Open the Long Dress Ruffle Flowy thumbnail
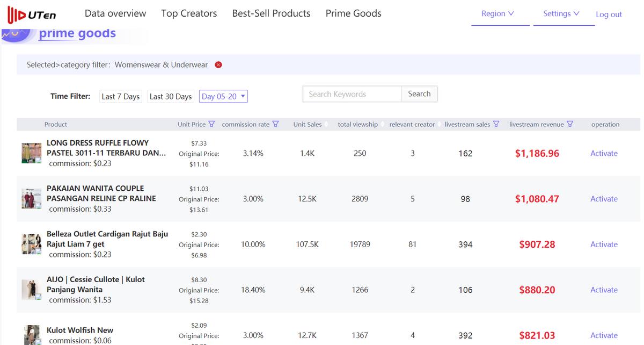Viewport: 644px width, 345px height. click(x=32, y=153)
